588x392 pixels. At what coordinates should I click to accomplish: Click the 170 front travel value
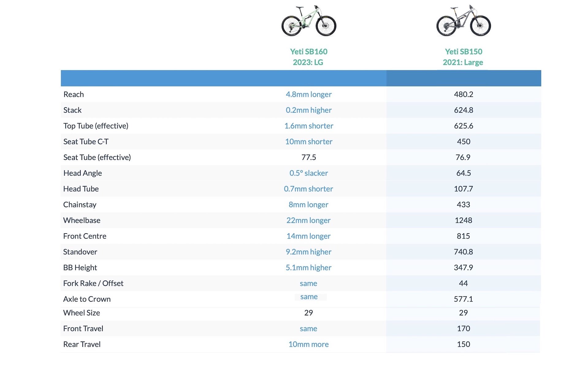click(x=464, y=329)
